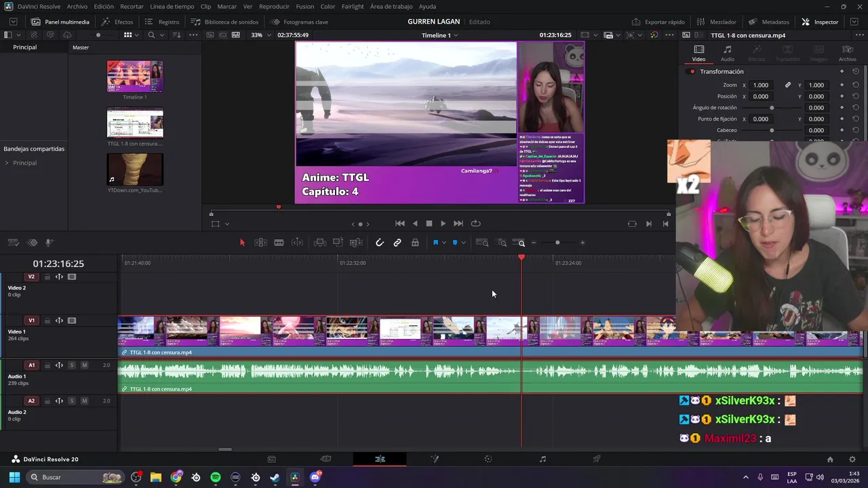
Task: Open the Fusion menu
Action: (305, 6)
